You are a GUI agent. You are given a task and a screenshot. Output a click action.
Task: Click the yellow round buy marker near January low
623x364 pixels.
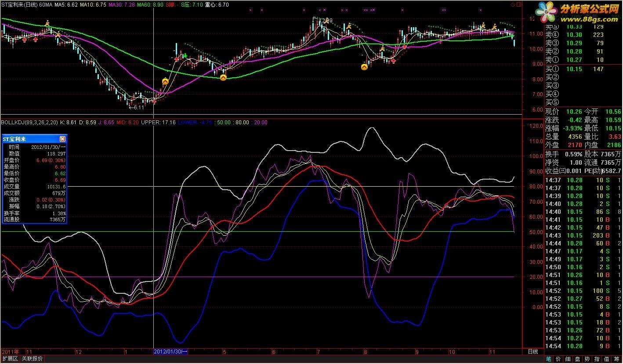coord(165,81)
